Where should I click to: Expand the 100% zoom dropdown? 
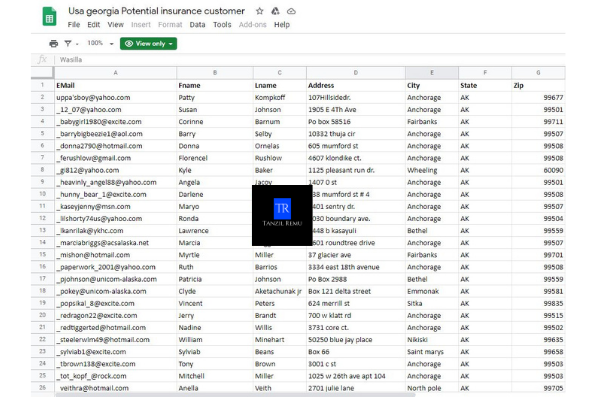coord(100,43)
